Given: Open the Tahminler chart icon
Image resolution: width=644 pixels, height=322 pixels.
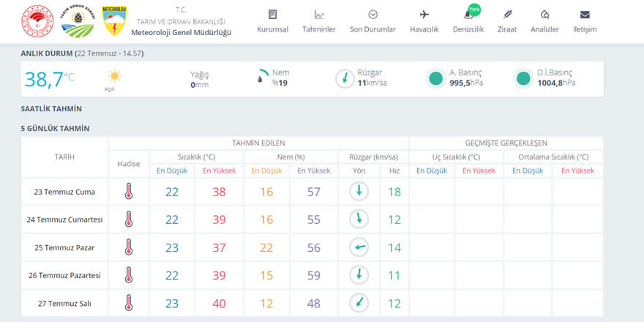Looking at the screenshot, I should click(x=319, y=15).
